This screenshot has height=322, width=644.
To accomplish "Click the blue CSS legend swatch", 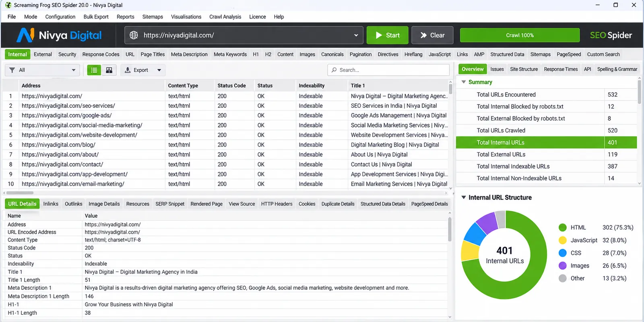I will coord(563,253).
